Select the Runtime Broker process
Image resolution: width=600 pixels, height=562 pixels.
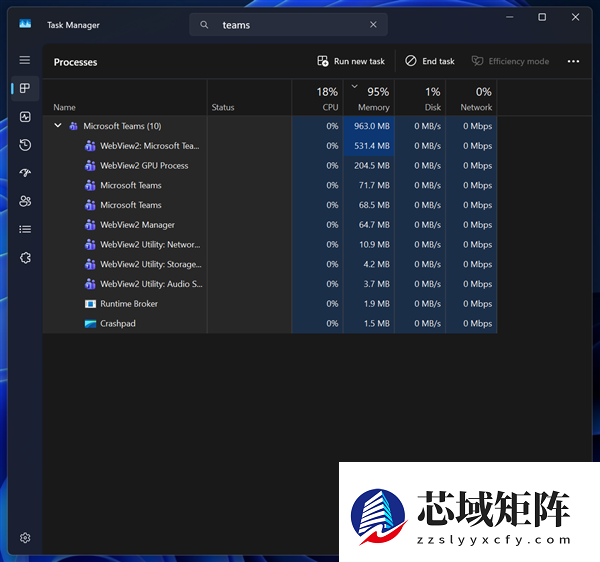[270, 304]
